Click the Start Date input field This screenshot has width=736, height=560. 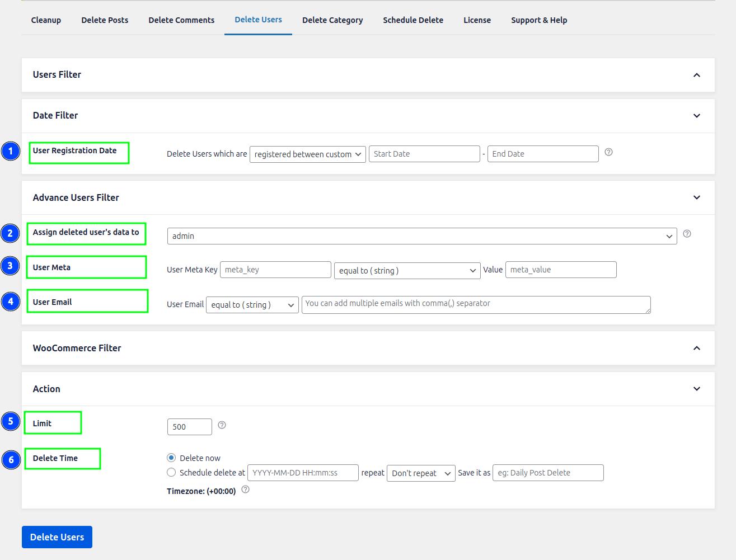tap(424, 154)
